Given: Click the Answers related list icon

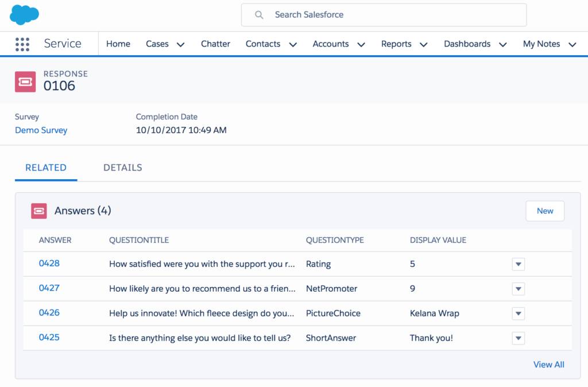Looking at the screenshot, I should coord(39,211).
